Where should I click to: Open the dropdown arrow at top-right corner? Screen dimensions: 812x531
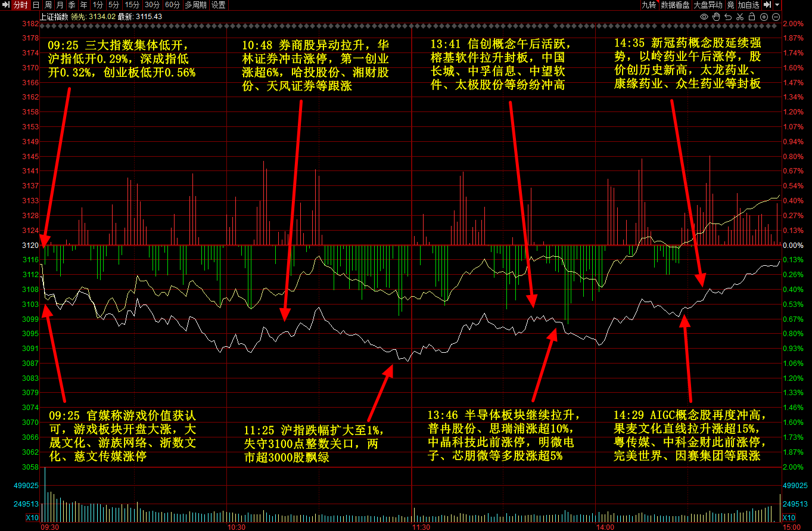click(x=777, y=5)
